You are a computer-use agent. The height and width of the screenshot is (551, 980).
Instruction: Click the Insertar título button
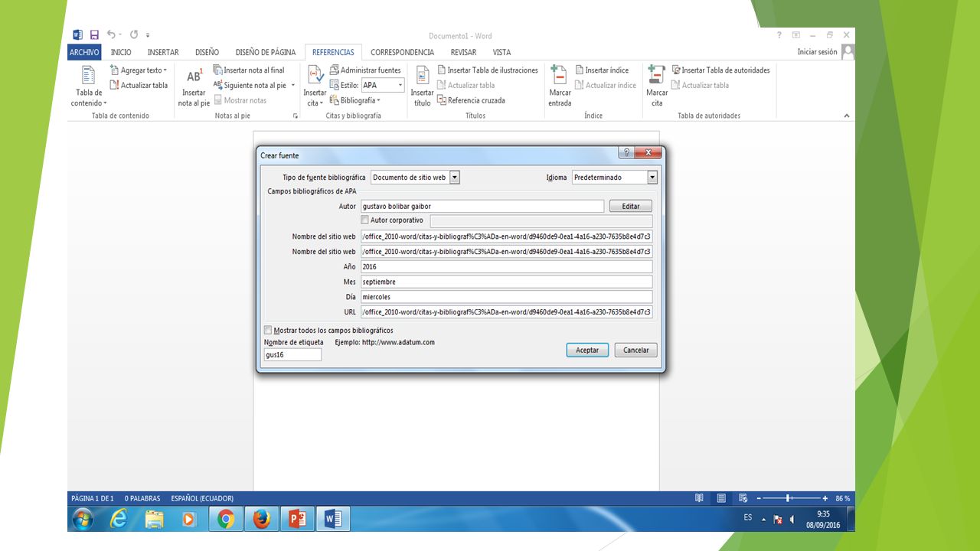(x=422, y=86)
